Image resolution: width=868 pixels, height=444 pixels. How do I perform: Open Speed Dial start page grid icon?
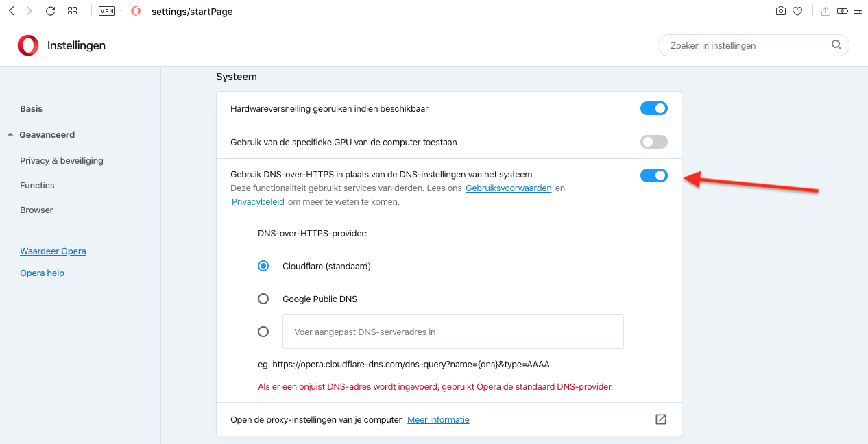tap(72, 11)
